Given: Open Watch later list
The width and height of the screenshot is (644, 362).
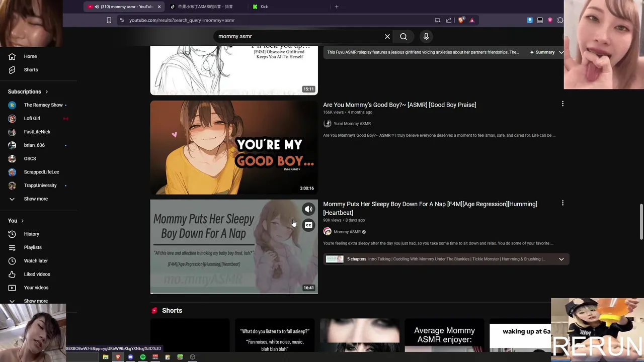Looking at the screenshot, I should coord(36,261).
